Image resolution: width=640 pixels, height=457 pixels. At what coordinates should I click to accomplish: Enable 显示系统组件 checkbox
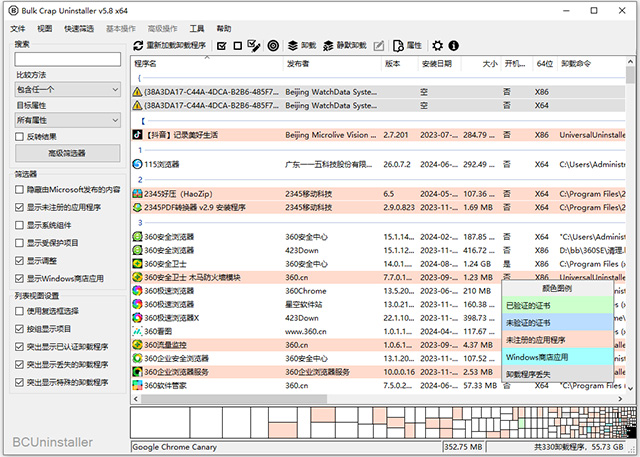tap(21, 225)
